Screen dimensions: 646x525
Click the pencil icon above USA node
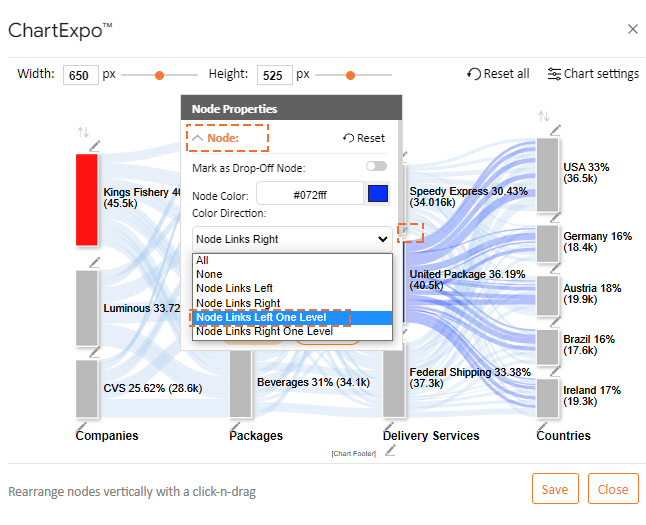[555, 130]
